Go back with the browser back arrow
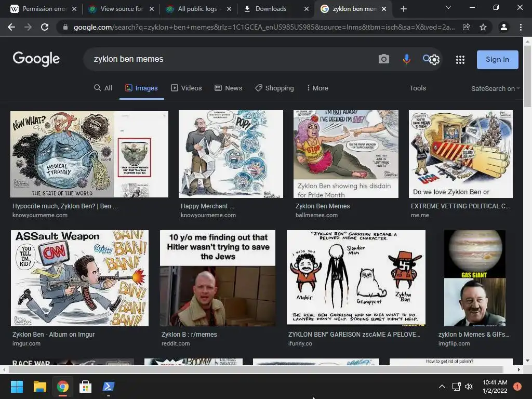This screenshot has width=532, height=399. [x=11, y=27]
